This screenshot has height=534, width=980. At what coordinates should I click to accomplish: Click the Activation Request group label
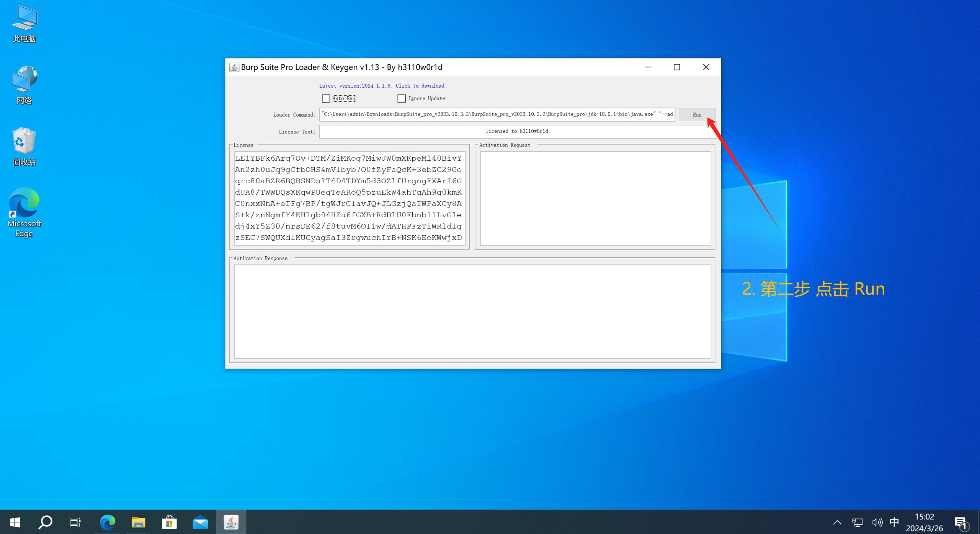[x=505, y=145]
